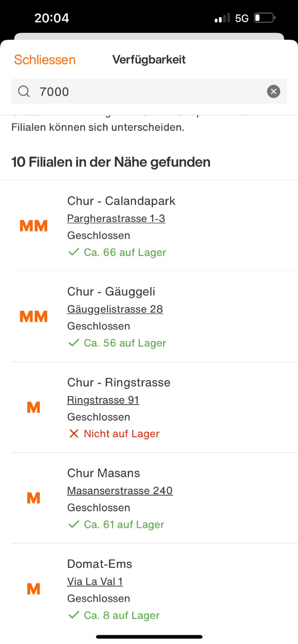Open the Gäuggelistrasse 28 address link
298x644 pixels.
[x=115, y=309]
